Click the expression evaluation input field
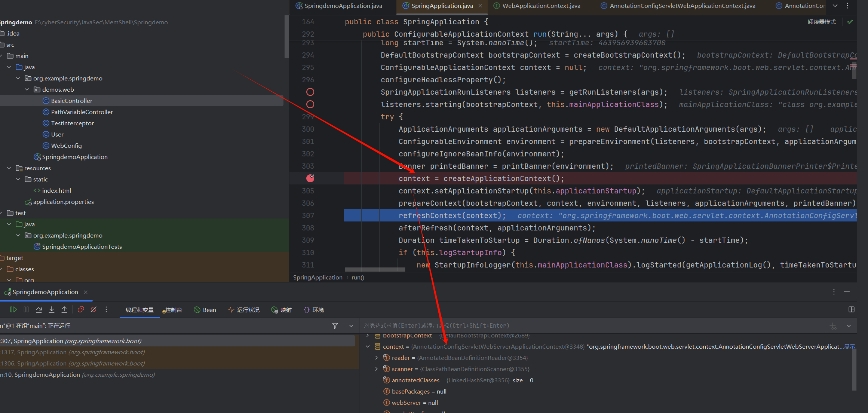This screenshot has height=413, width=868. click(561, 326)
